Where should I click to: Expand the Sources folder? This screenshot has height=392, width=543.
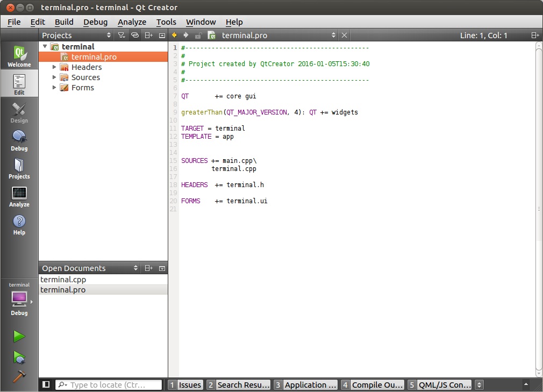[x=54, y=77]
